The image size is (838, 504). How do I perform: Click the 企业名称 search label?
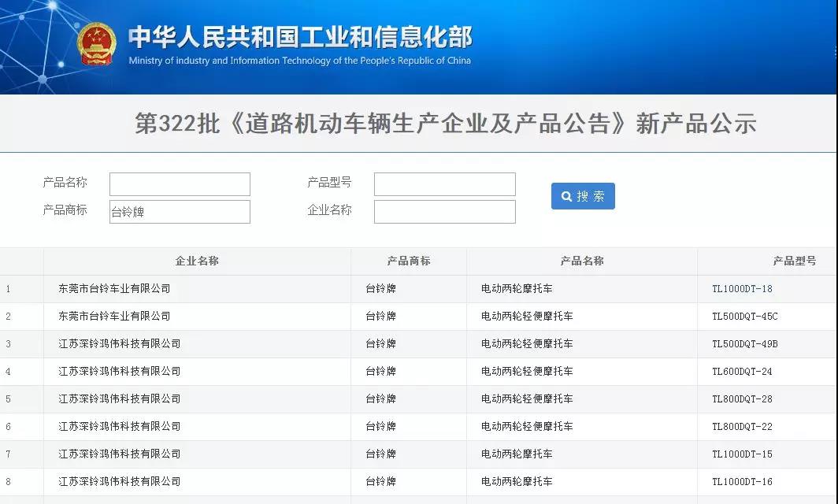tap(329, 210)
